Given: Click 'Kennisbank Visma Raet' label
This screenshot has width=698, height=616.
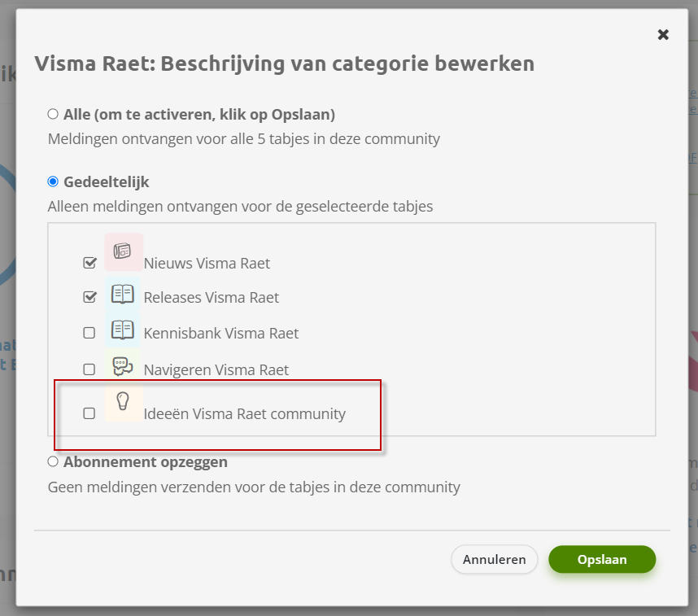Looking at the screenshot, I should pyautogui.click(x=220, y=333).
